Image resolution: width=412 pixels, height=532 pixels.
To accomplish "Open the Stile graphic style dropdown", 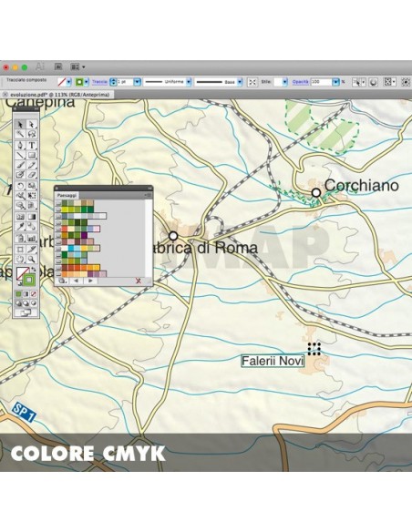I will 284,82.
